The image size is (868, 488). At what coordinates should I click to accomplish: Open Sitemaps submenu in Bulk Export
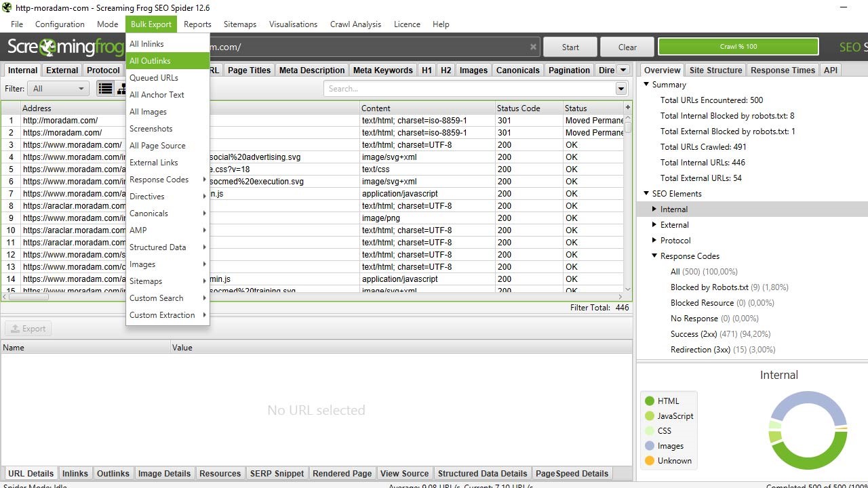tap(167, 281)
